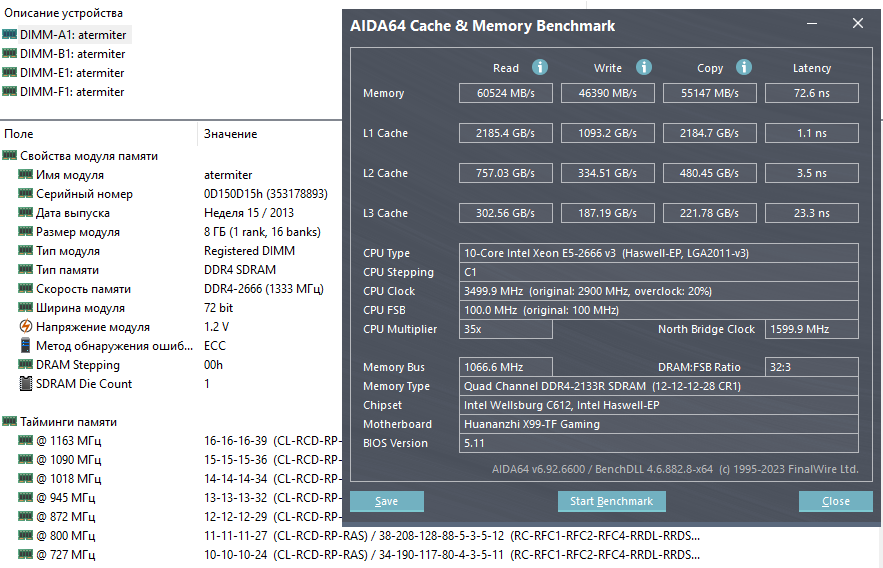Click the lightning bolt icon for Напряжение модуля
The image size is (883, 568).
click(x=25, y=327)
